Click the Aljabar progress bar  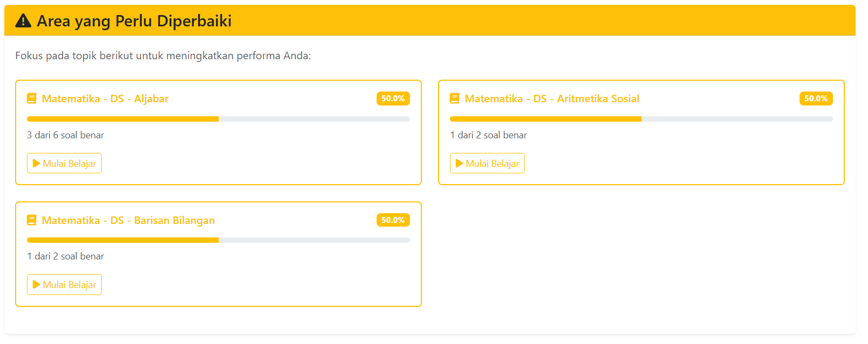[218, 119]
